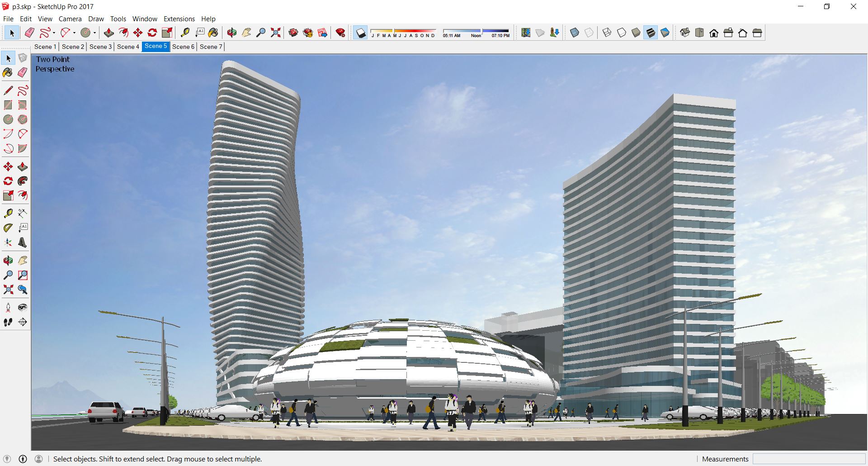Image resolution: width=868 pixels, height=466 pixels.
Task: Switch to the Top view icon
Action: 699,33
